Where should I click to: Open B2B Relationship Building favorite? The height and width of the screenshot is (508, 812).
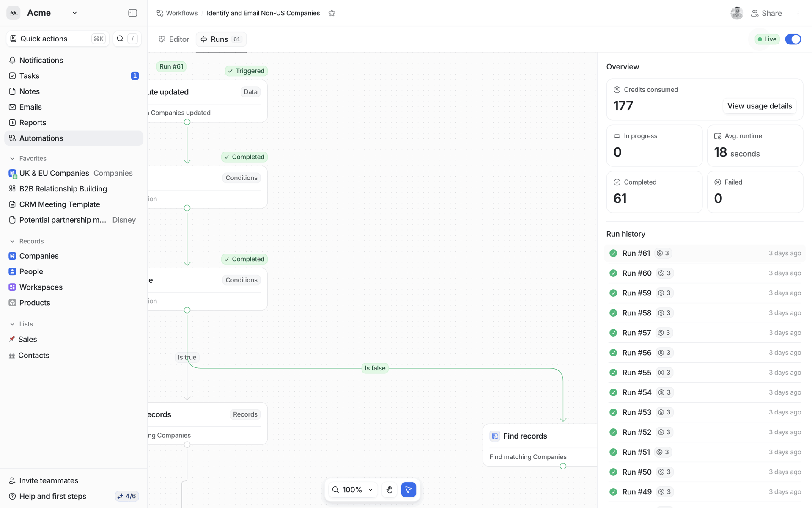pos(74,189)
